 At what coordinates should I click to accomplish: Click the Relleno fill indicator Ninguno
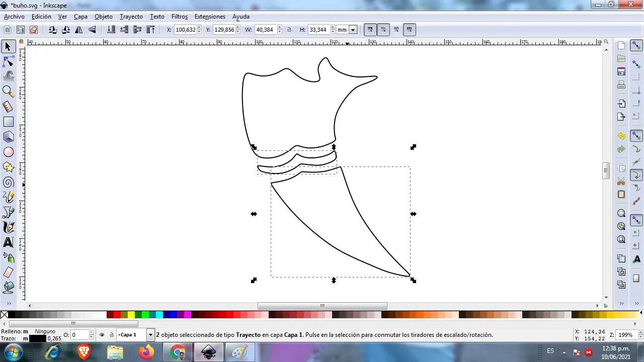tap(45, 331)
